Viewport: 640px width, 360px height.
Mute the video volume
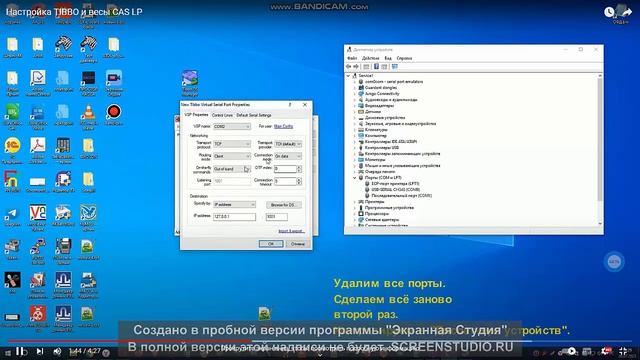[58, 351]
